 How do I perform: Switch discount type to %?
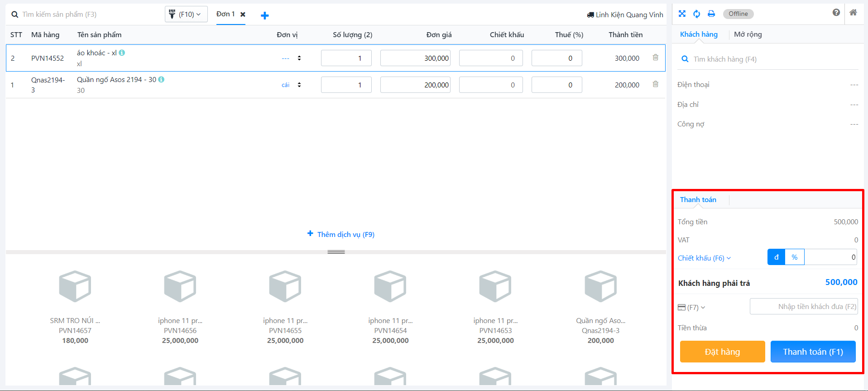(795, 257)
